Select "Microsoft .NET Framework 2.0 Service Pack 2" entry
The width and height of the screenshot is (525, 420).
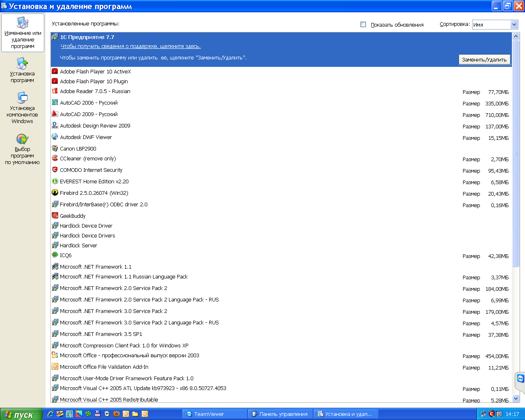click(x=281, y=288)
